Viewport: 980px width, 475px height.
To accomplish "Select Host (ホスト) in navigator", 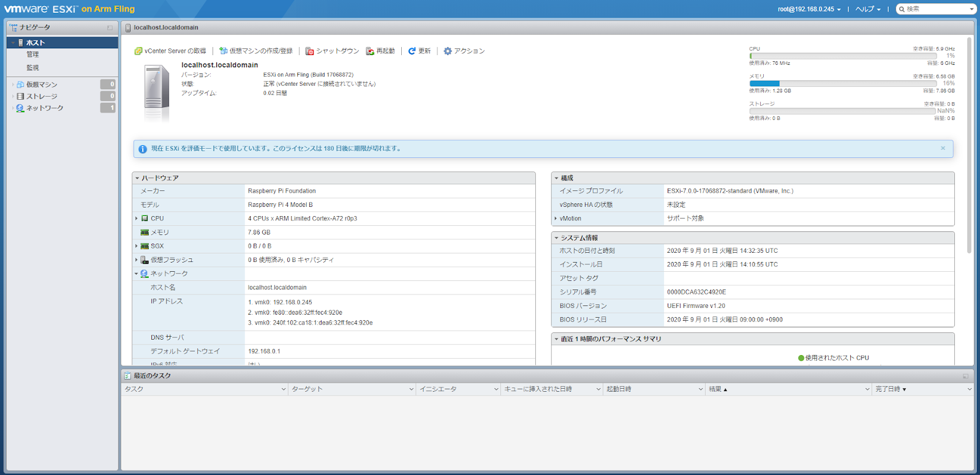I will coord(62,43).
